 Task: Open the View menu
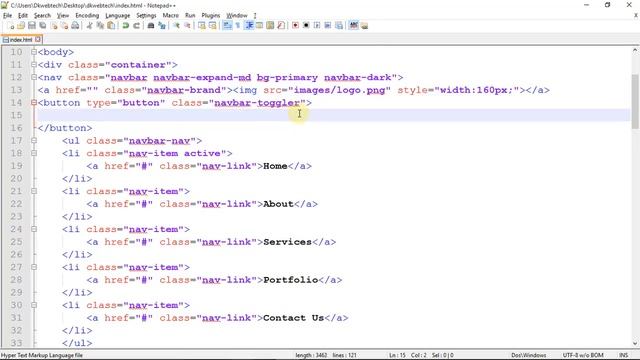click(x=62, y=16)
